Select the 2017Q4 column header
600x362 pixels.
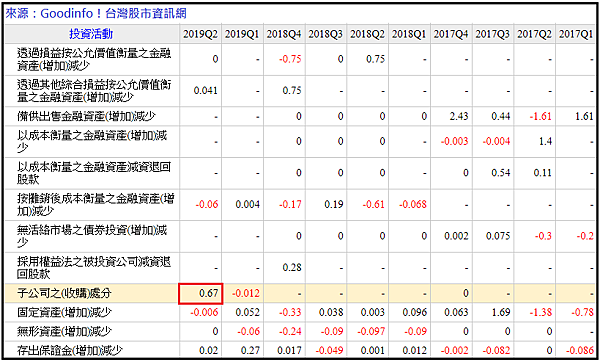451,34
